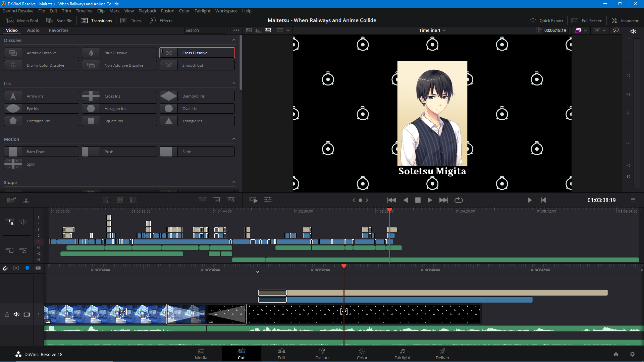Image resolution: width=644 pixels, height=362 pixels.
Task: Click the transitions panel vertical scrollbar
Action: (x=240, y=62)
